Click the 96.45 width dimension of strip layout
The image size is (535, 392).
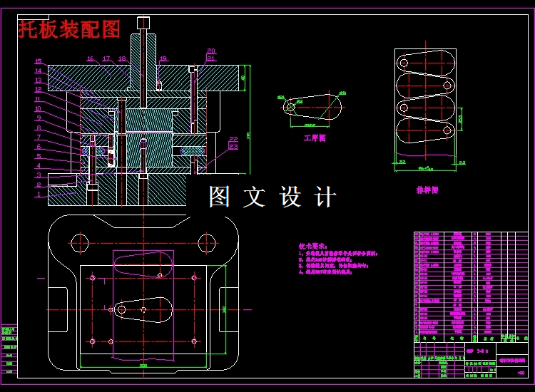pos(425,168)
